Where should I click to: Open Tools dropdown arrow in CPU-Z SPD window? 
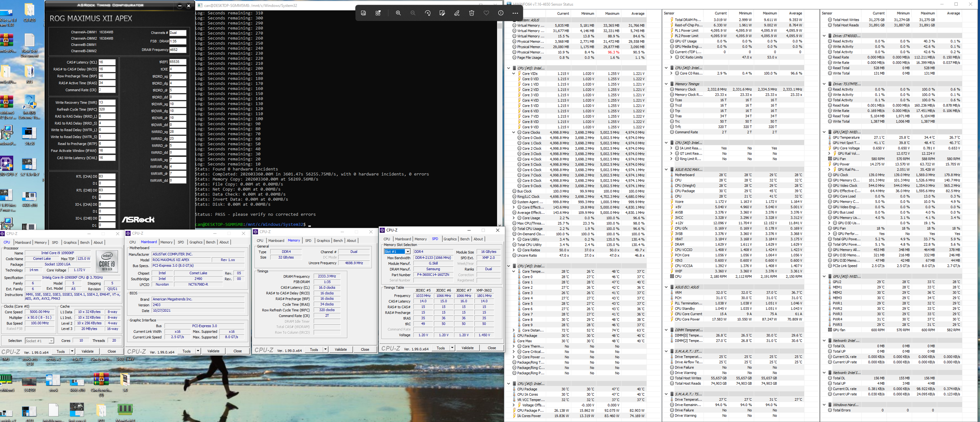click(x=452, y=348)
